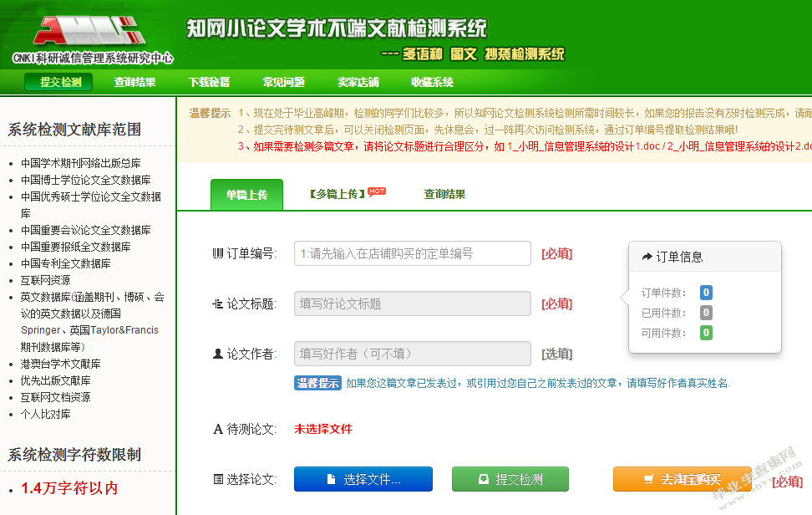Click the blue 温馨提示 label badge
The height and width of the screenshot is (515, 812).
coord(317,383)
